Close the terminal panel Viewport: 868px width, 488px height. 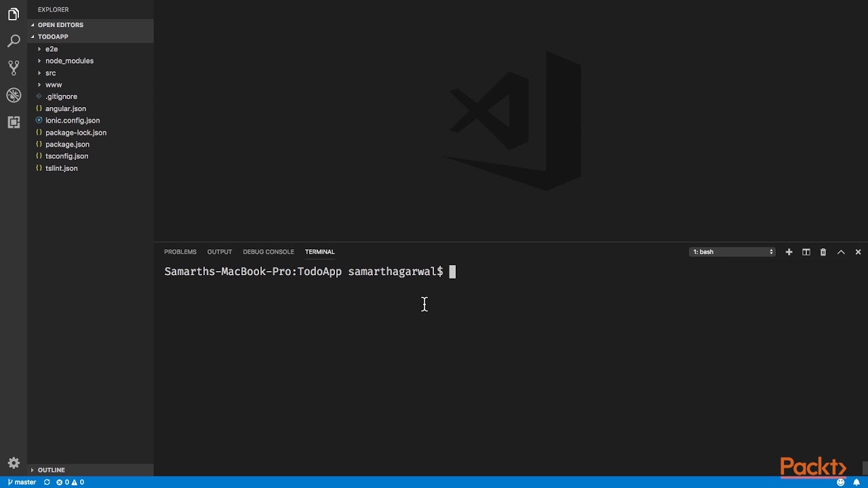tap(858, 252)
